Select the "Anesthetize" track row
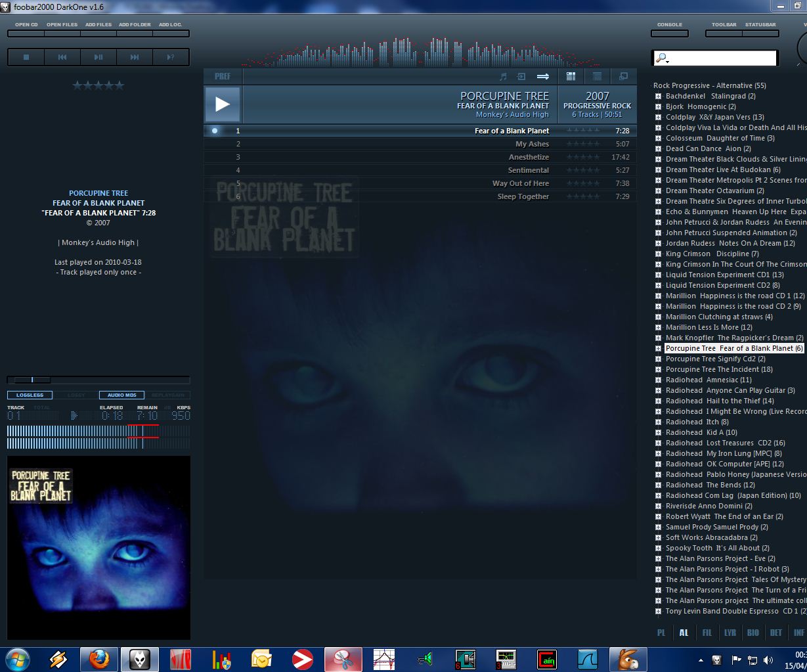 420,157
